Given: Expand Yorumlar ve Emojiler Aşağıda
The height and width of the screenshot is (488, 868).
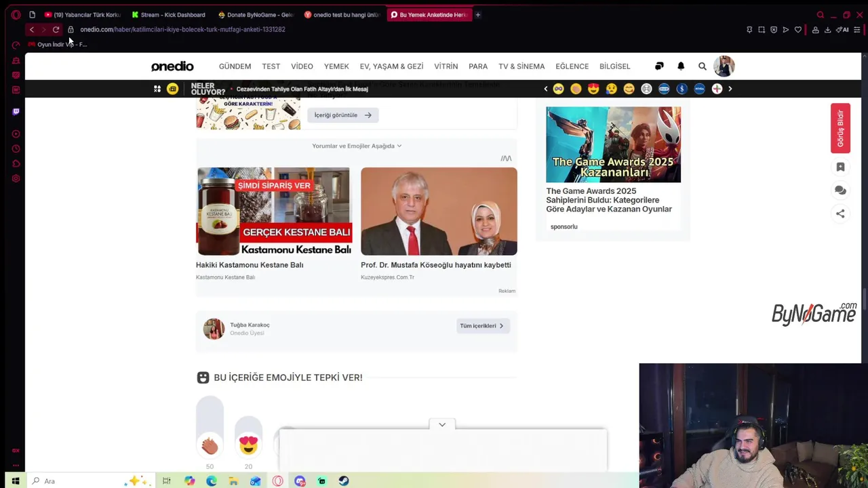Looking at the screenshot, I should 357,146.
